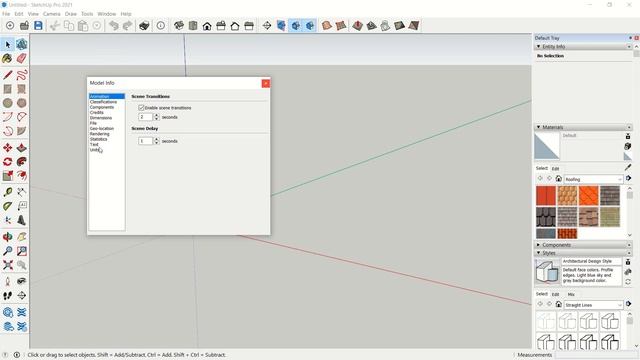Select Units in Model Info list
This screenshot has height=360, width=640.
point(95,150)
